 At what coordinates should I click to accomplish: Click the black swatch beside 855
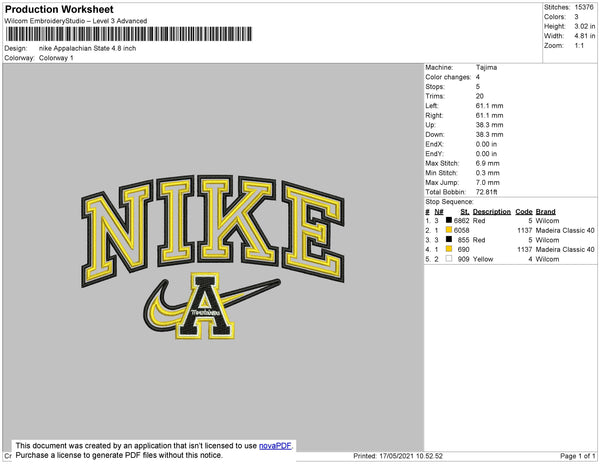pyautogui.click(x=449, y=239)
